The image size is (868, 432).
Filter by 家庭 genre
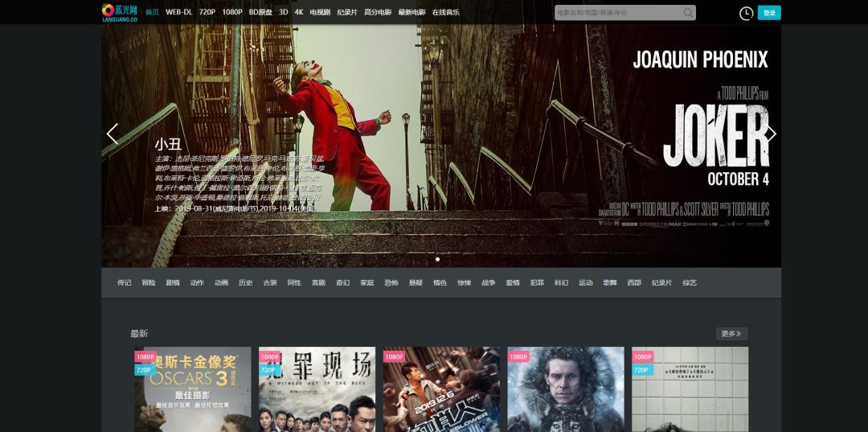tap(367, 283)
